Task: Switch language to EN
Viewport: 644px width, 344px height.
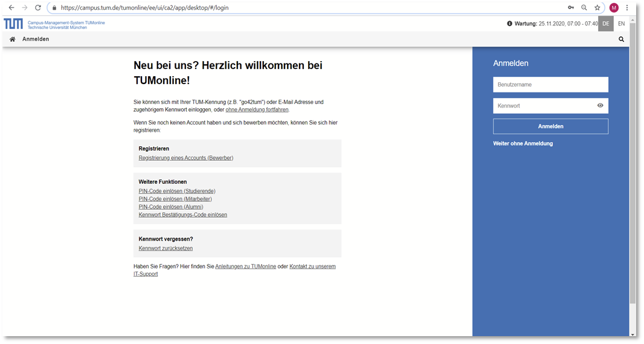Action: point(621,24)
